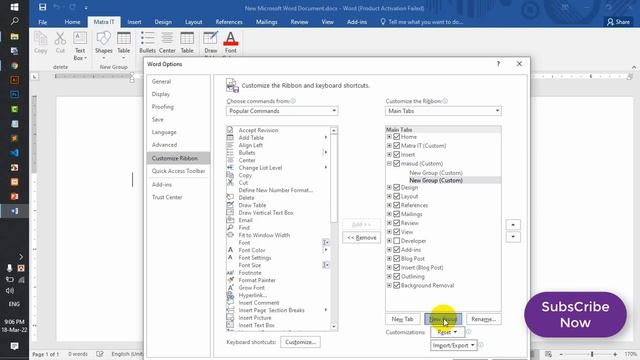Click the Rename button
640x360 pixels.
point(484,319)
